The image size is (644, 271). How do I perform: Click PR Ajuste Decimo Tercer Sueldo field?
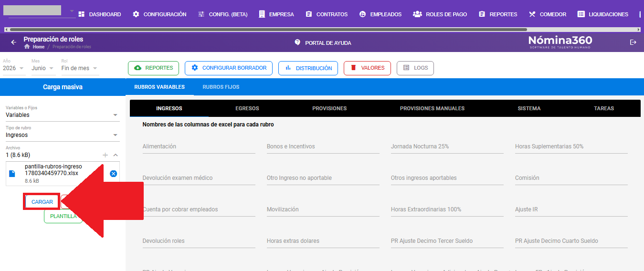(447, 241)
